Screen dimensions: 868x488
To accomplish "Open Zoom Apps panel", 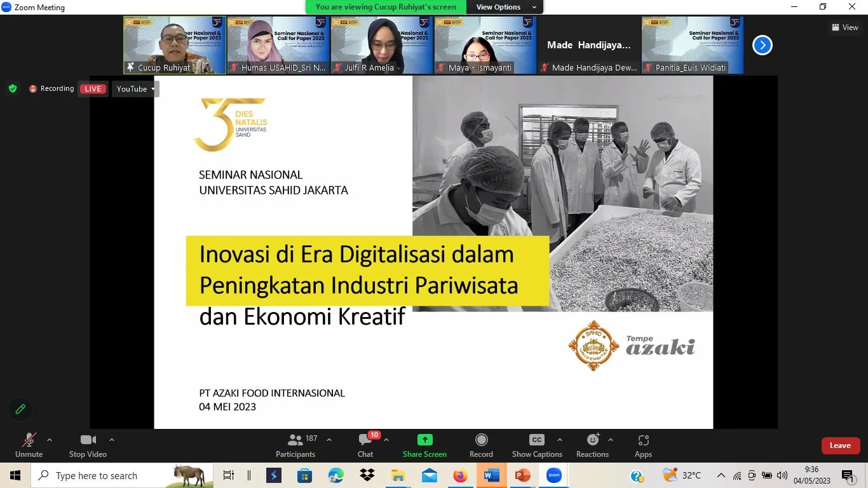I will tap(643, 445).
